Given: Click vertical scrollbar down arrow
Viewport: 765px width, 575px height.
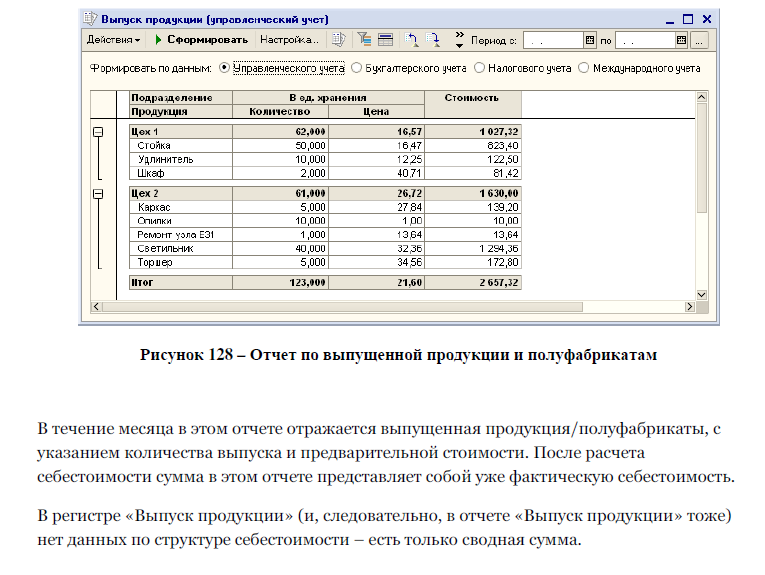Looking at the screenshot, I should (x=702, y=295).
